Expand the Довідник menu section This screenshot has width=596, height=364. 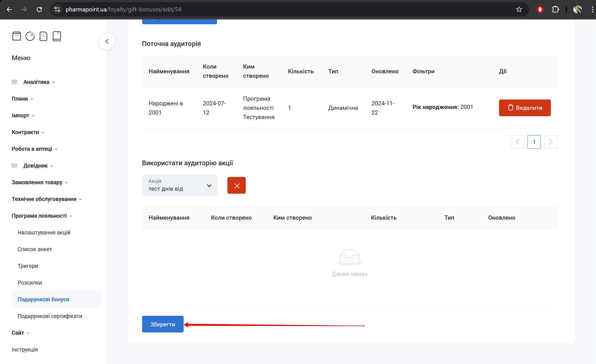[x=36, y=166]
